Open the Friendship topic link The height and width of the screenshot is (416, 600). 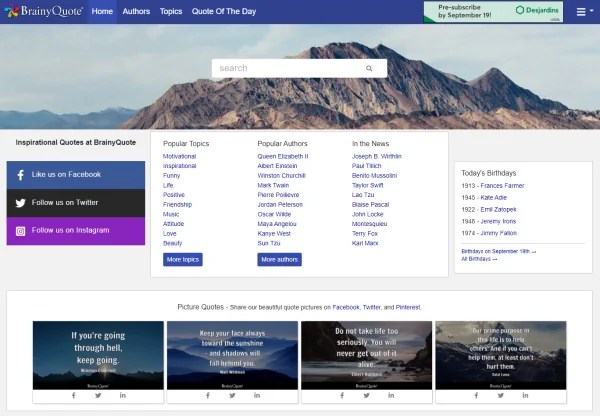[178, 204]
